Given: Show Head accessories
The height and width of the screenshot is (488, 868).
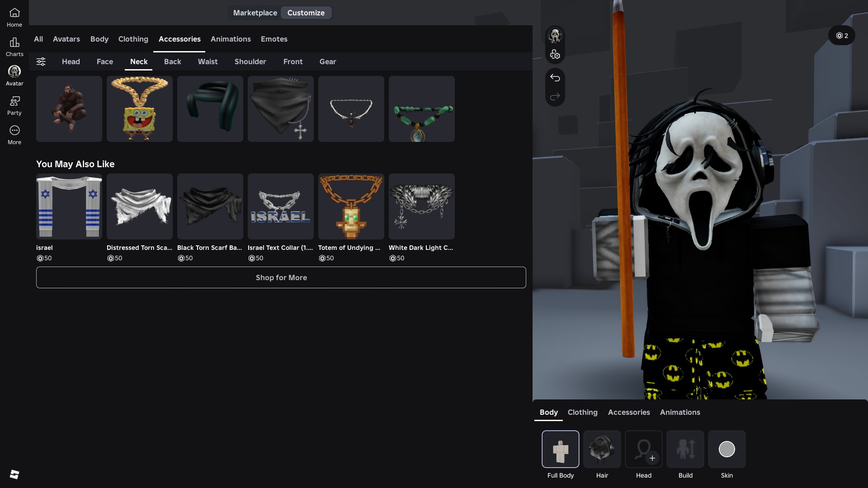Looking at the screenshot, I should tap(71, 61).
